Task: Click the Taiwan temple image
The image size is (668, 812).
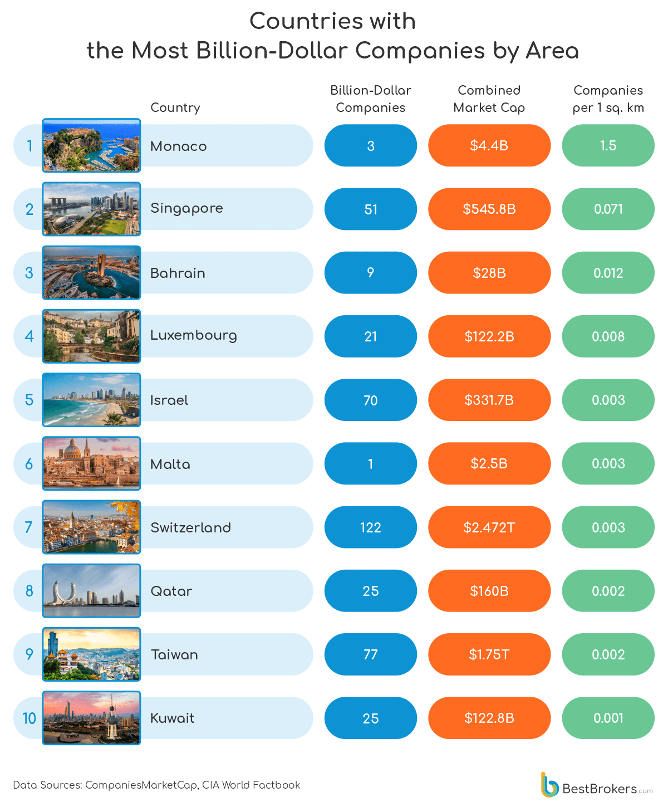Action: click(91, 654)
